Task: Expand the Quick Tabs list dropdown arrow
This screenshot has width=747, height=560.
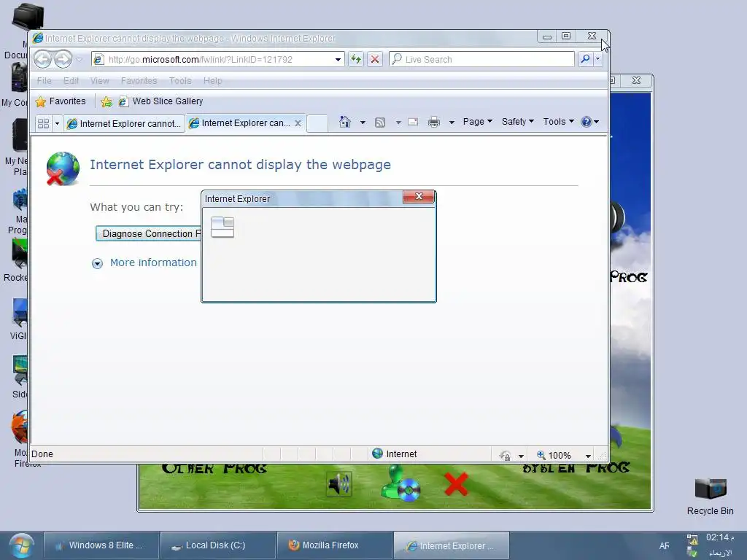Action: tap(57, 124)
